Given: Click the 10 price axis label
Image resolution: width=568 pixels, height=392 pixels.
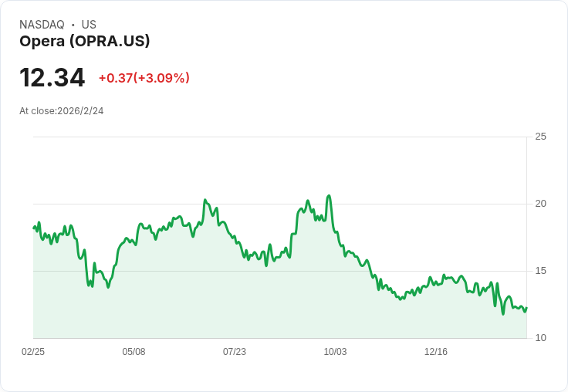Looking at the screenshot, I should click(540, 338).
